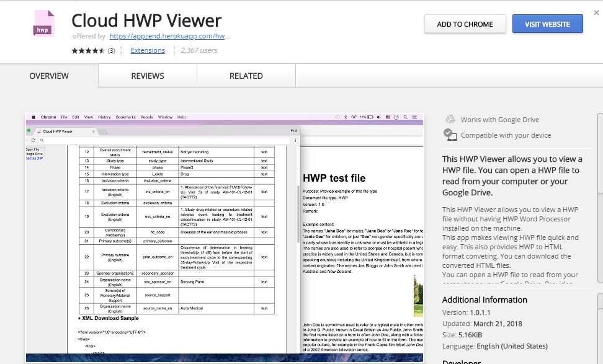
Task: Select the 'Size: 5.16KiB' line
Action: tap(462, 335)
